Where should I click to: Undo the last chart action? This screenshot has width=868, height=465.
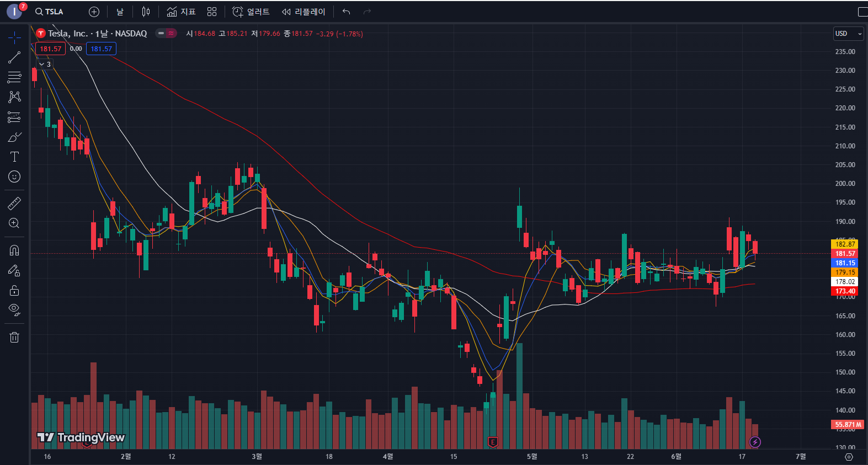click(x=347, y=12)
